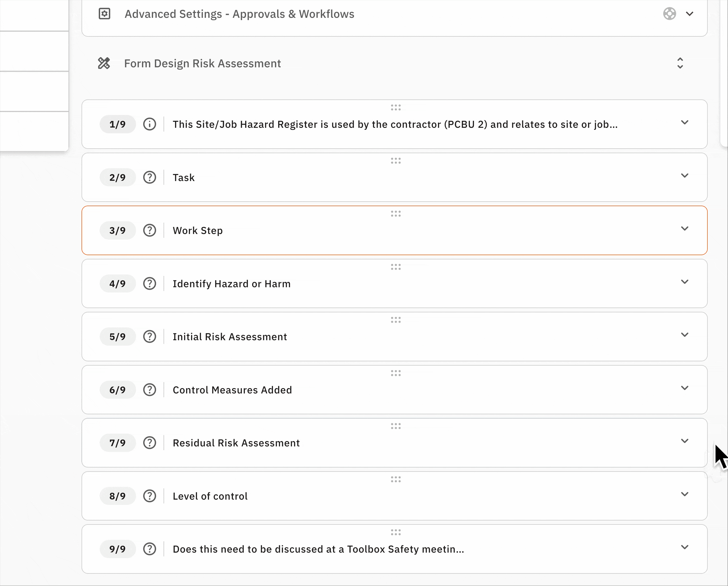The image size is (728, 586).
Task: Toggle collapse of Form Design Risk Assessment
Action: coord(680,63)
